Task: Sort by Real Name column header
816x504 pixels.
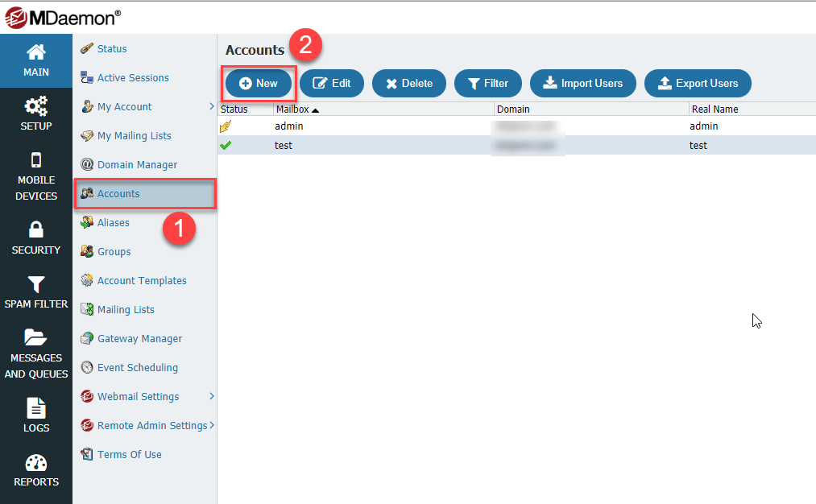Action: click(715, 109)
